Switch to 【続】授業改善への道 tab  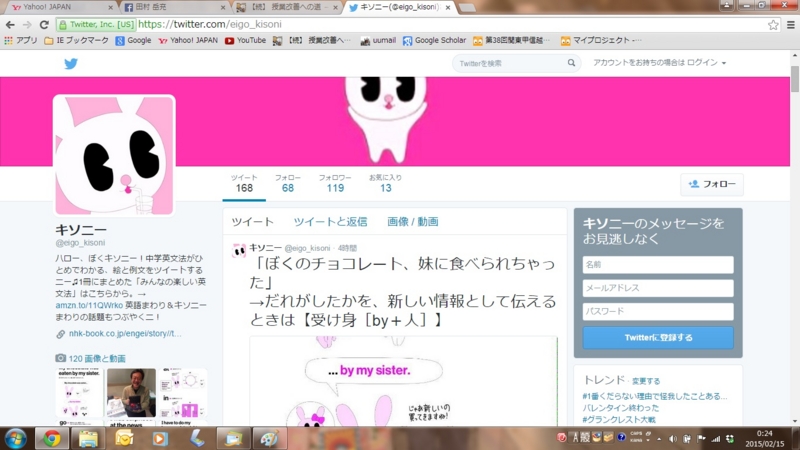pyautogui.click(x=287, y=7)
